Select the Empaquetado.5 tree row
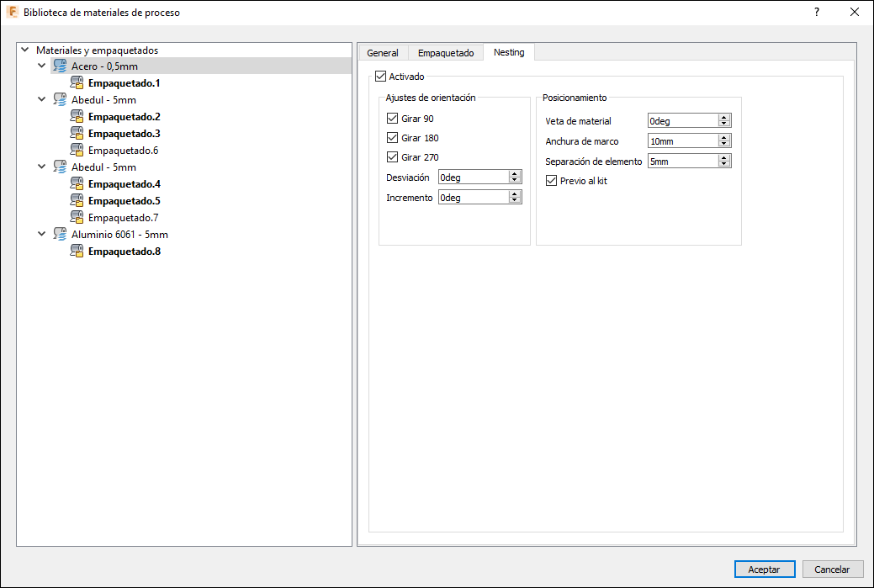Screen dimensions: 874x588 (x=124, y=201)
